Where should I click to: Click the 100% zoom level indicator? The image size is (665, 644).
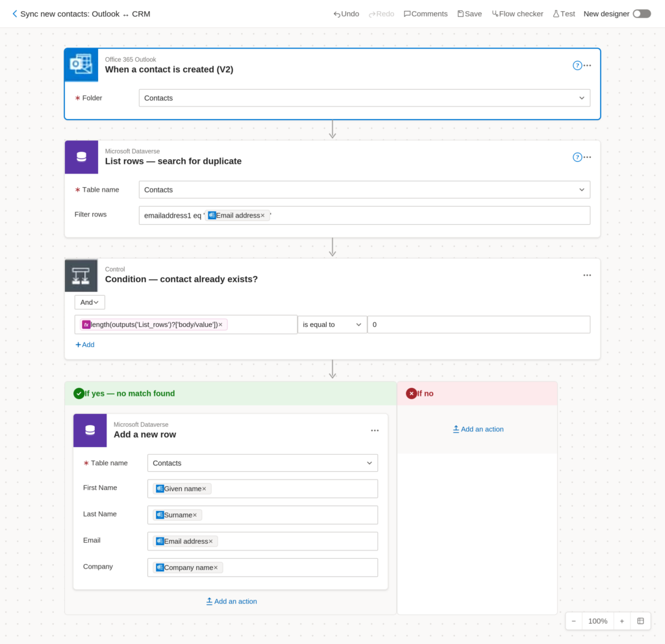(597, 621)
